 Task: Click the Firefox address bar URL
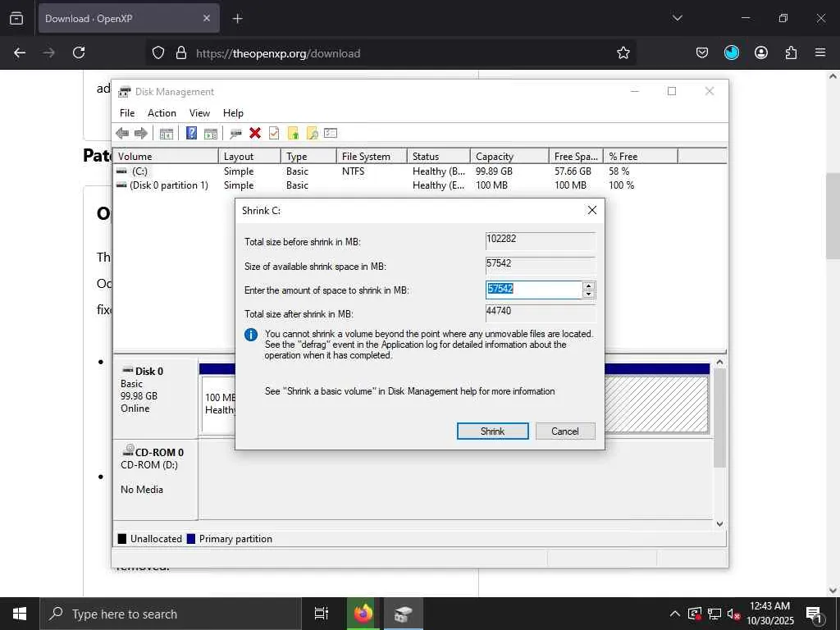click(x=278, y=53)
